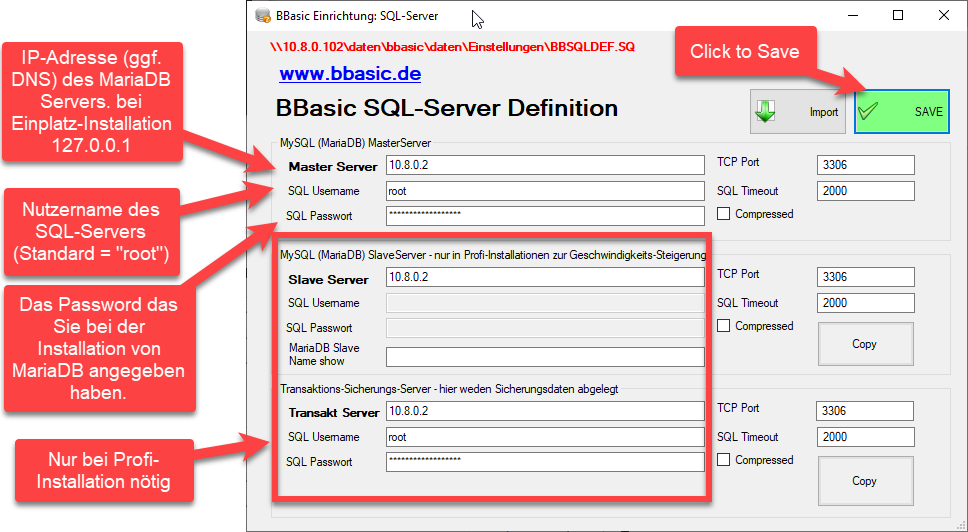The height and width of the screenshot is (532, 968).
Task: Click the Master Server TCP Port field
Action: 866,165
